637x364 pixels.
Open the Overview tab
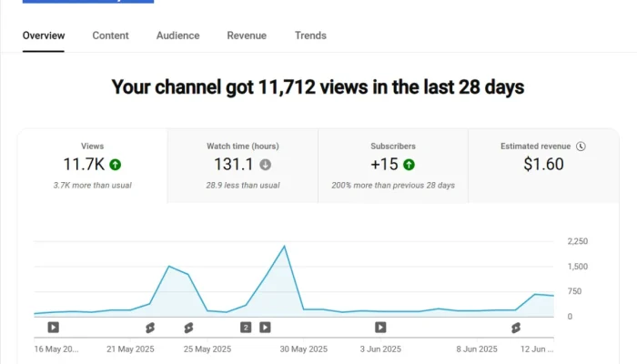[x=44, y=35]
